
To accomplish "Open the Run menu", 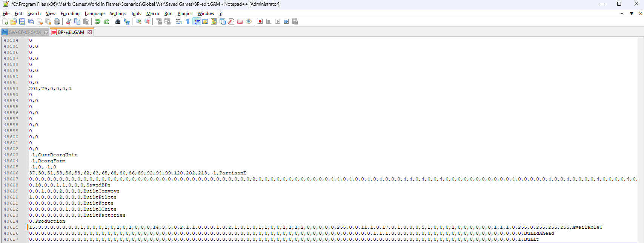I will [169, 14].
